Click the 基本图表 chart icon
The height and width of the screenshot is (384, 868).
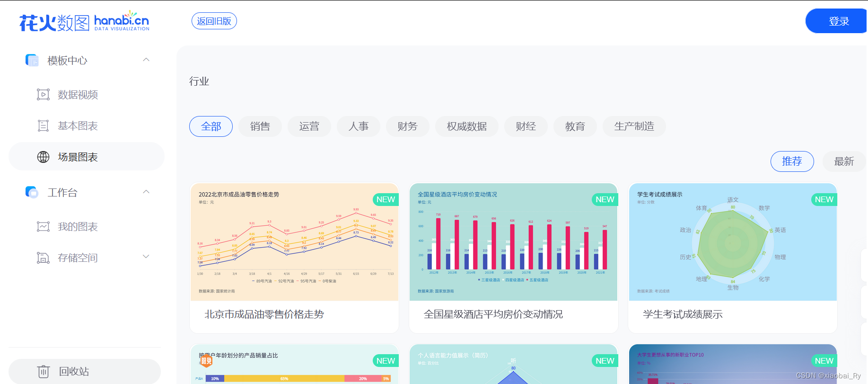pyautogui.click(x=43, y=126)
